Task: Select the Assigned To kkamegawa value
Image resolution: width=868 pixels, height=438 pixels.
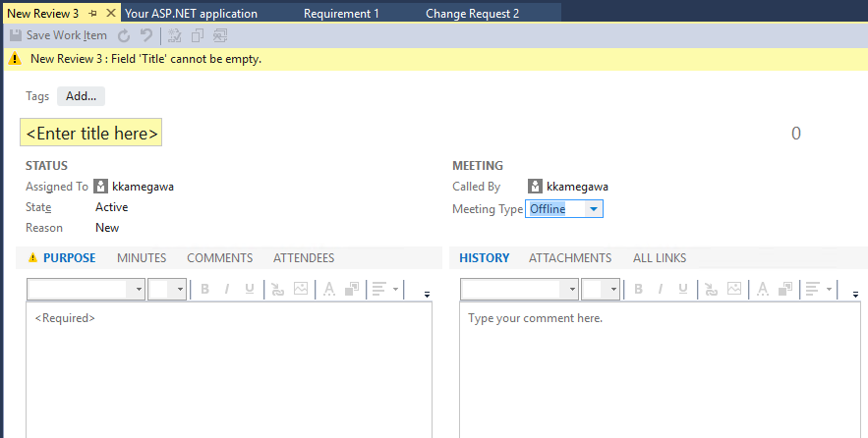Action: tap(143, 187)
